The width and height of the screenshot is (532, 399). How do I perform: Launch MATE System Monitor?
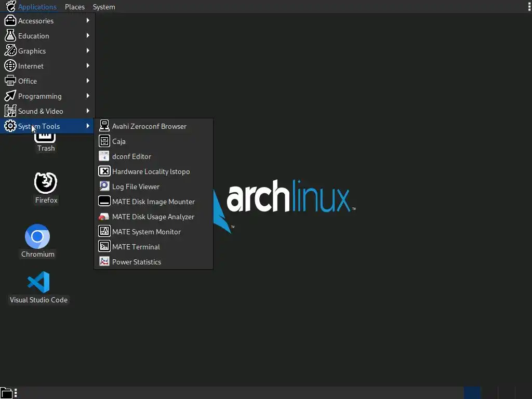point(153,232)
